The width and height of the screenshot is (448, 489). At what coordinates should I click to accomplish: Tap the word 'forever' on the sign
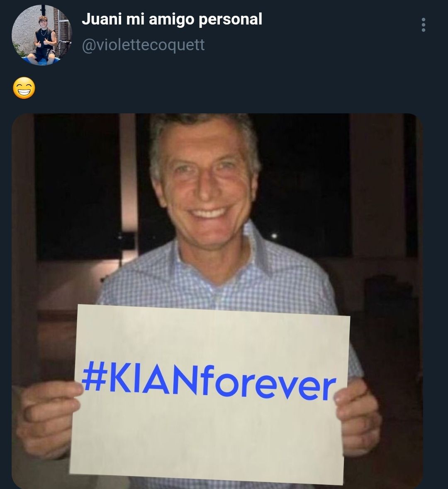(x=268, y=384)
